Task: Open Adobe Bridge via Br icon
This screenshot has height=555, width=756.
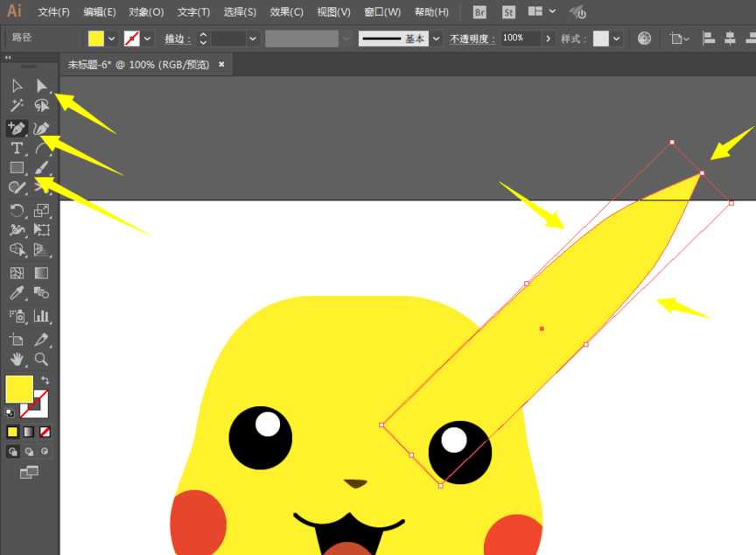Action: click(x=479, y=12)
